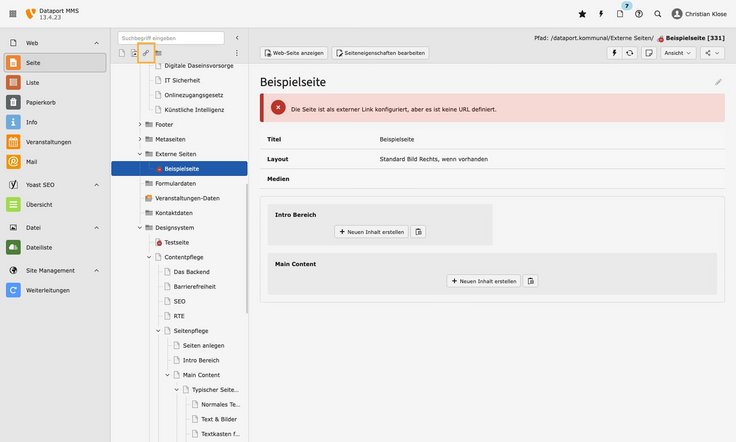
Task: Click the highlighted link page type icon
Action: pos(146,53)
